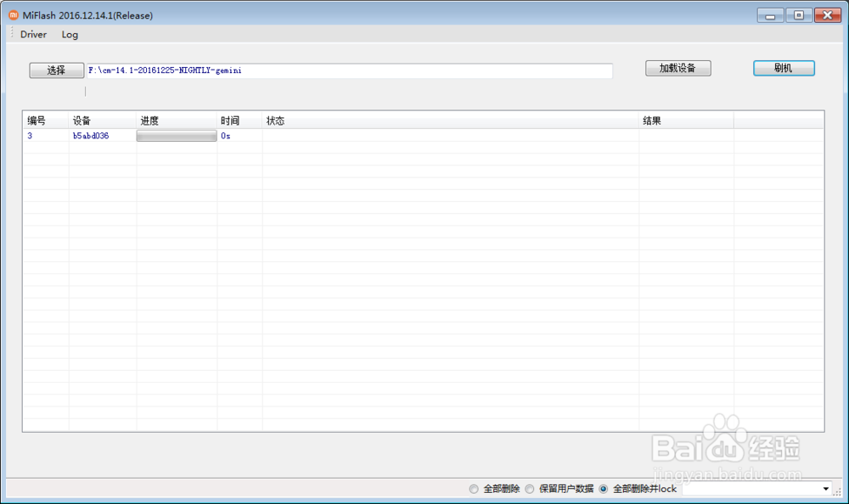The width and height of the screenshot is (849, 504).
Task: Open the Log menu
Action: click(x=70, y=34)
